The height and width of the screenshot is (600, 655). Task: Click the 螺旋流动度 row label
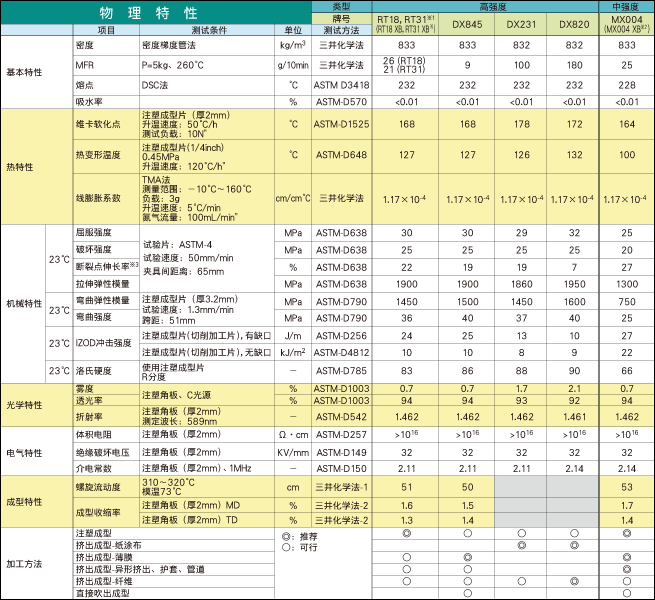point(98,487)
